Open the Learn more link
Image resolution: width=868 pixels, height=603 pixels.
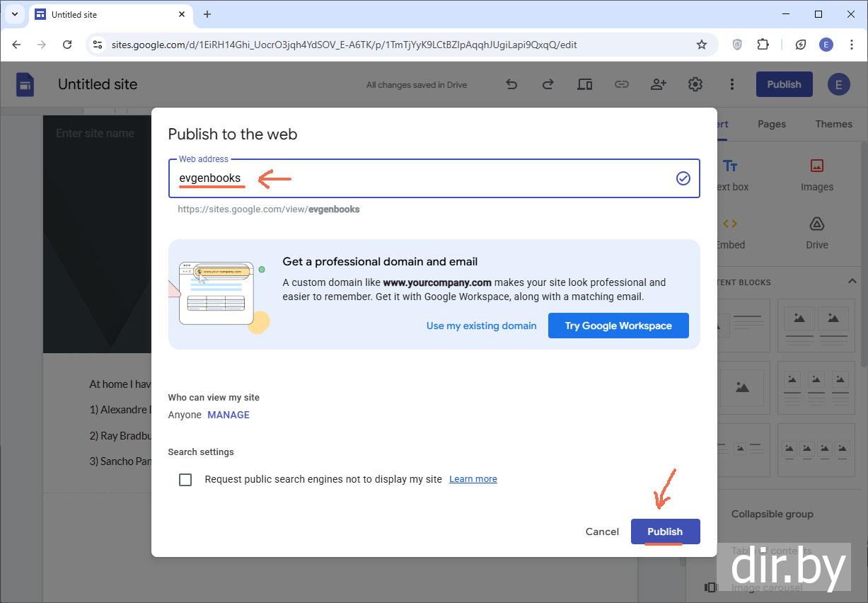tap(473, 479)
